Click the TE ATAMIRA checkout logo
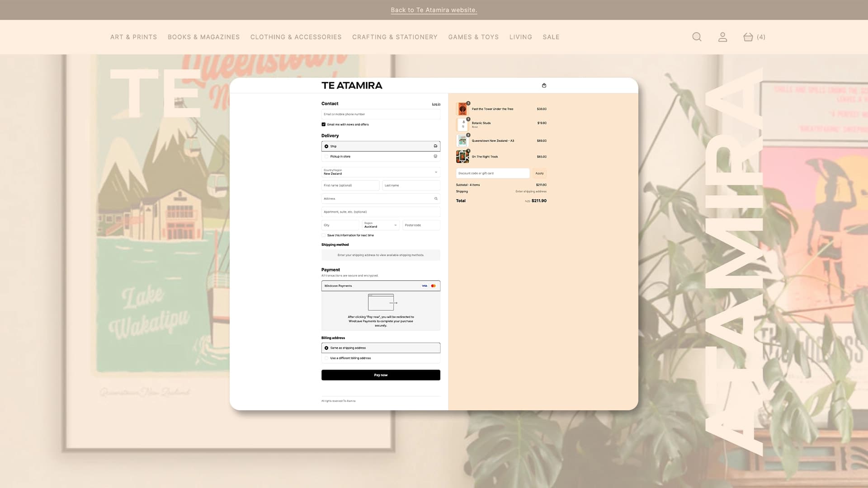This screenshot has height=488, width=868. [352, 85]
